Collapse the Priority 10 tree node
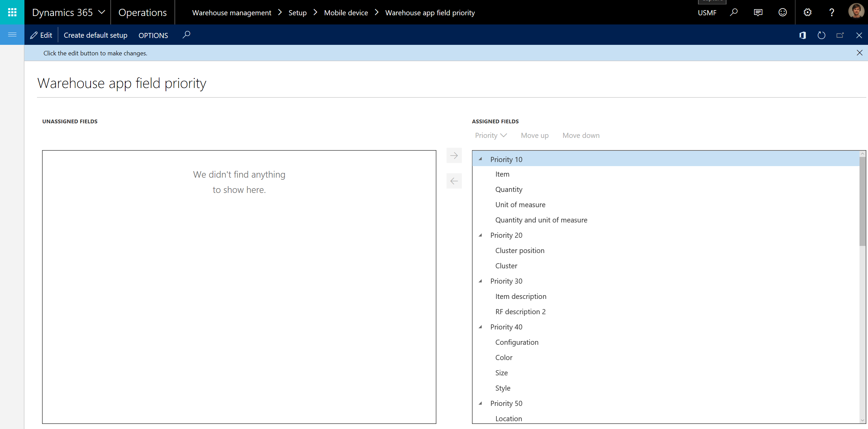The height and width of the screenshot is (429, 868). (x=480, y=159)
